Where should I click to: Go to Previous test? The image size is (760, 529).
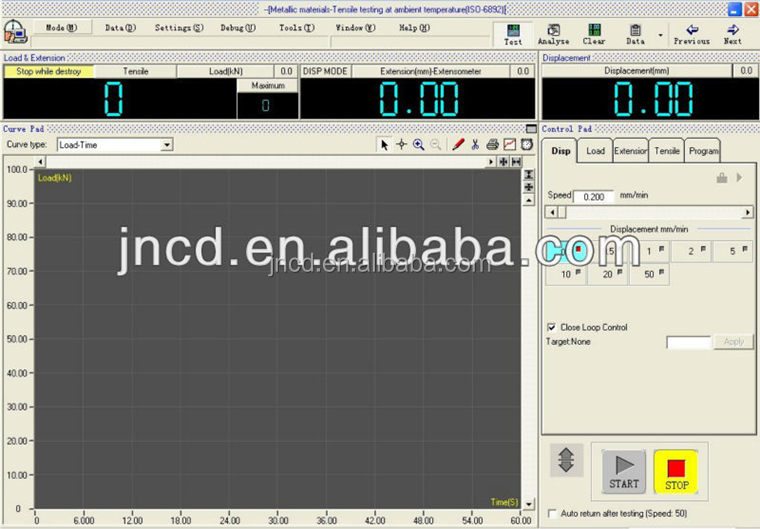click(692, 34)
